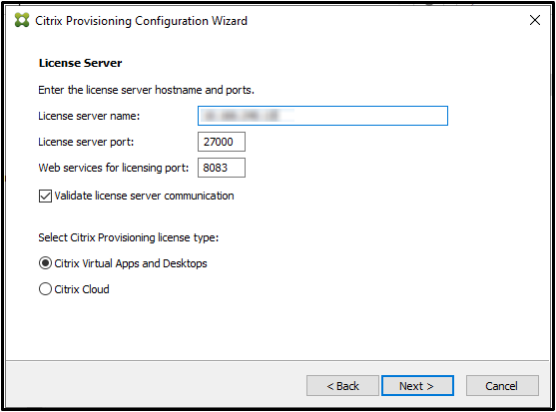
Task: Cancel the configuration wizard
Action: click(x=502, y=386)
